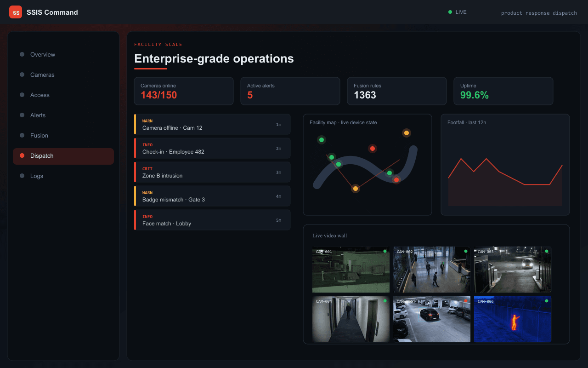The width and height of the screenshot is (588, 368).
Task: Click the Active alerts card showing 5
Action: coord(290,91)
